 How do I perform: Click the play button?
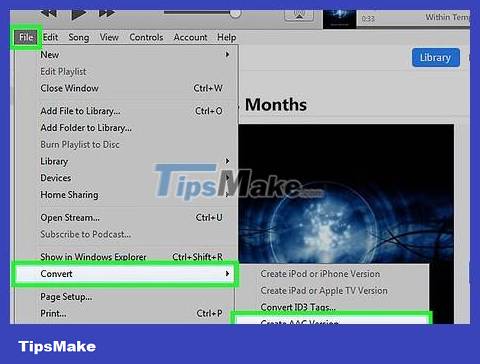[78, 14]
